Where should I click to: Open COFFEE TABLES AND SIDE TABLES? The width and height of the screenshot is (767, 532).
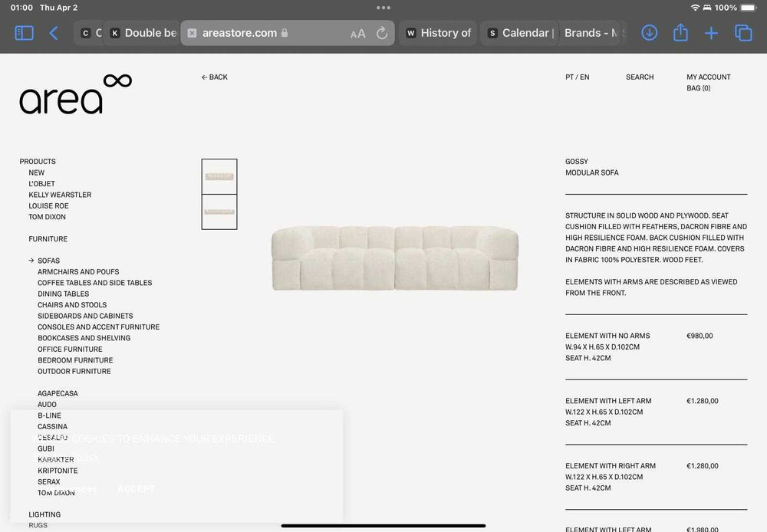(95, 283)
